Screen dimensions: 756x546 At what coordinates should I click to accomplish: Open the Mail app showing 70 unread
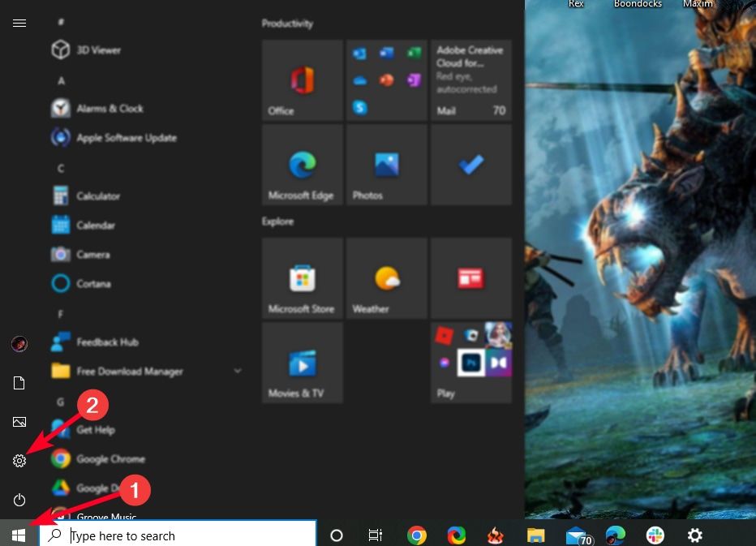pyautogui.click(x=471, y=80)
